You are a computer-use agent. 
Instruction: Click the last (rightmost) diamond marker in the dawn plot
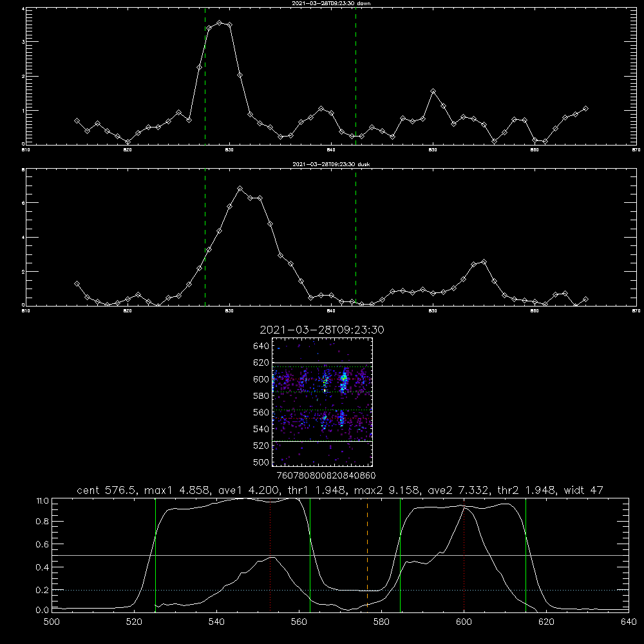click(x=585, y=108)
